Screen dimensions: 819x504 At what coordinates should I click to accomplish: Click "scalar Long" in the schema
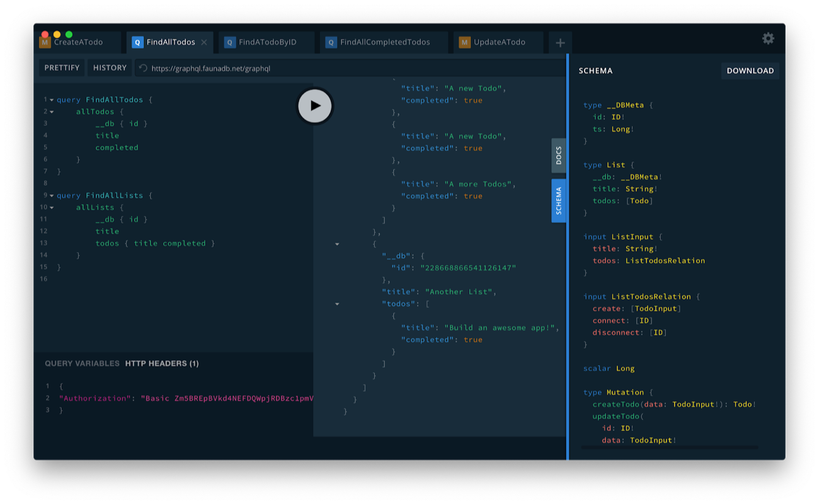pos(609,369)
